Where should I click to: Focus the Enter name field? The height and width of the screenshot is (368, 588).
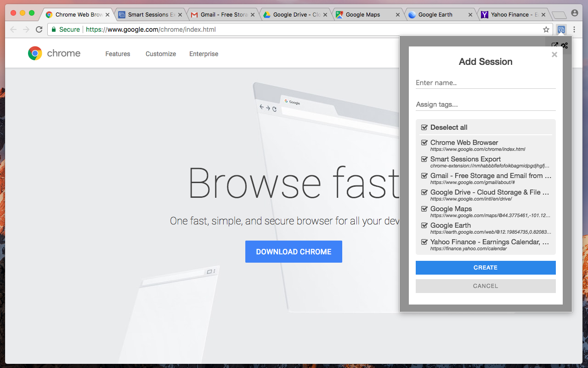point(486,83)
